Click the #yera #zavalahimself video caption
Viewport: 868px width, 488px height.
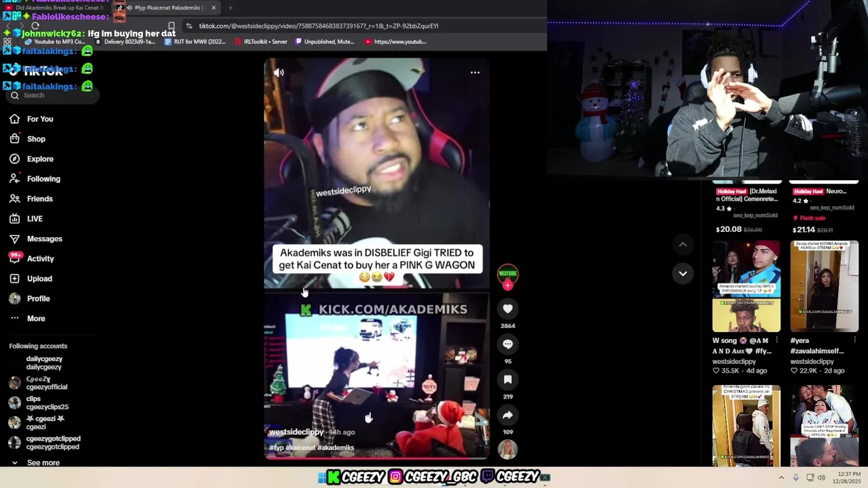(816, 346)
